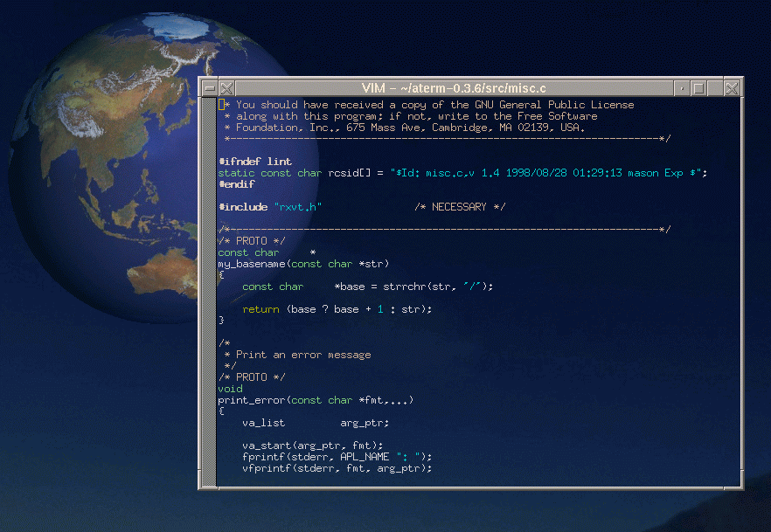Click the return keyword in my_basename
This screenshot has height=532, width=771.
click(260, 309)
